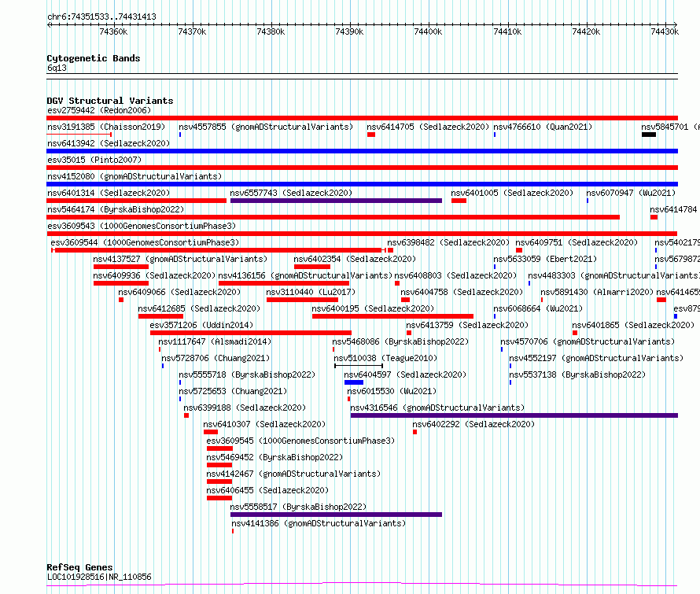Click the blue nsv6404597 variant bar
Image resolution: width=700 pixels, height=594 pixels.
(354, 382)
